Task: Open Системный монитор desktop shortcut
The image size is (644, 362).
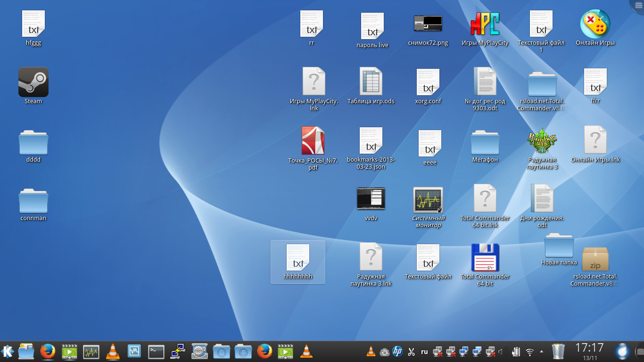Action: coord(428,199)
